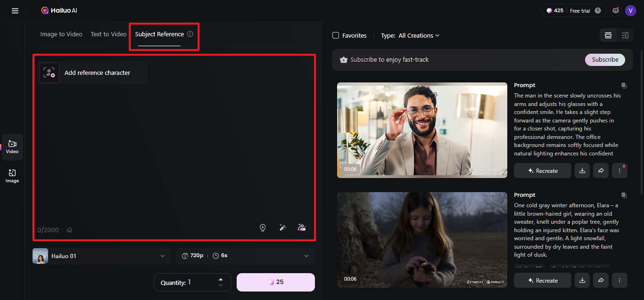Download the Elara kitten video
The width and height of the screenshot is (644, 300).
point(582,280)
